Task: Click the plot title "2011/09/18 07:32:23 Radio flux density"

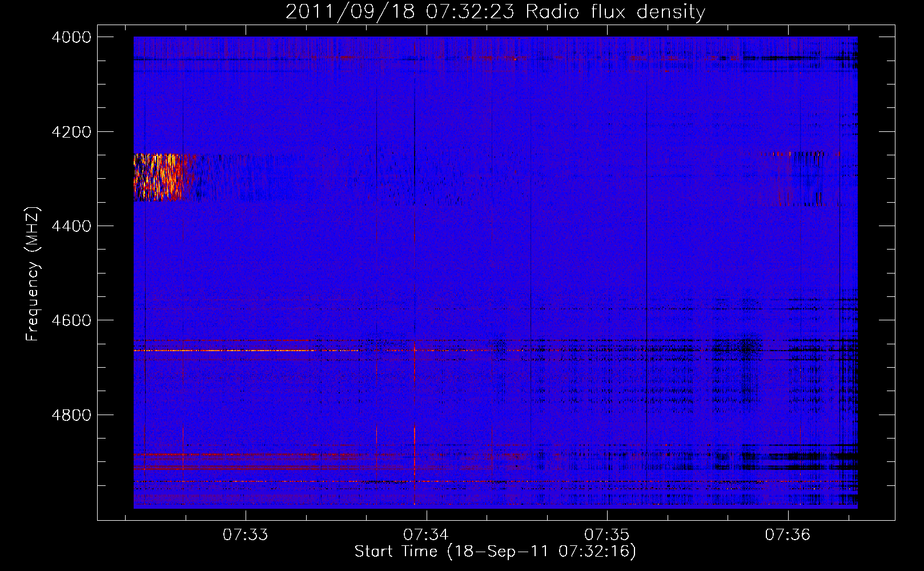Action: point(495,11)
